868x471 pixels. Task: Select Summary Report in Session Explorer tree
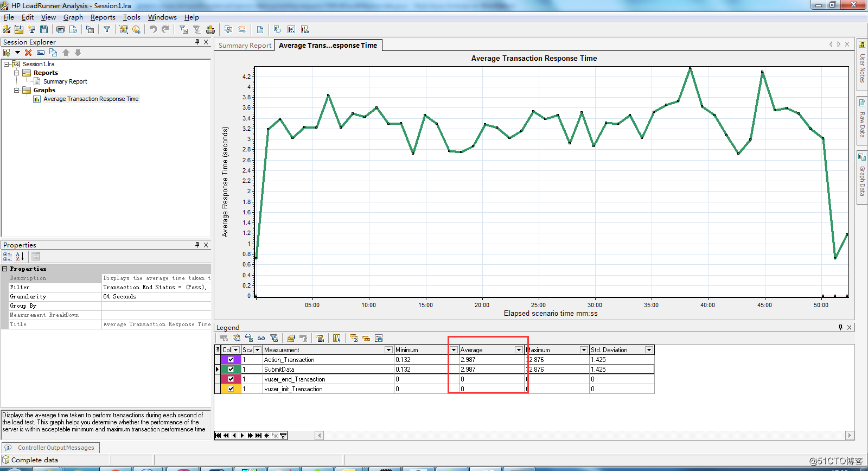[x=65, y=81]
